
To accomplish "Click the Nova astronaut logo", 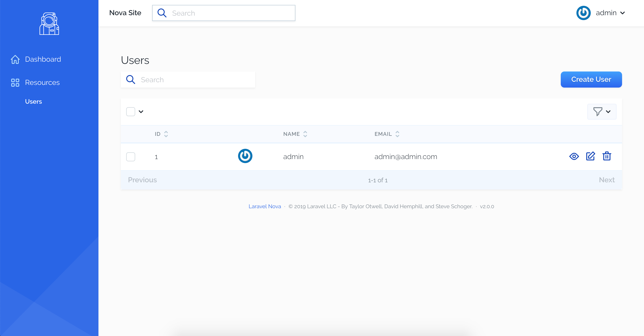I will point(49,24).
